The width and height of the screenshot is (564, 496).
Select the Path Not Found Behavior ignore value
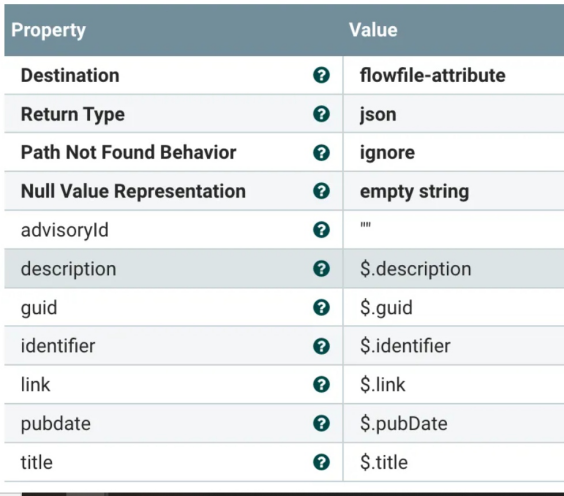click(x=454, y=153)
